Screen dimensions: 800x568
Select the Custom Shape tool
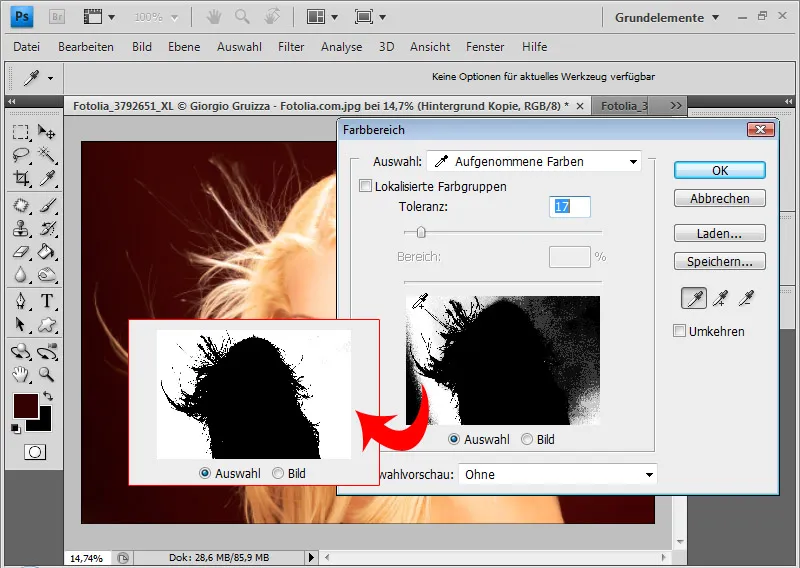pyautogui.click(x=46, y=324)
